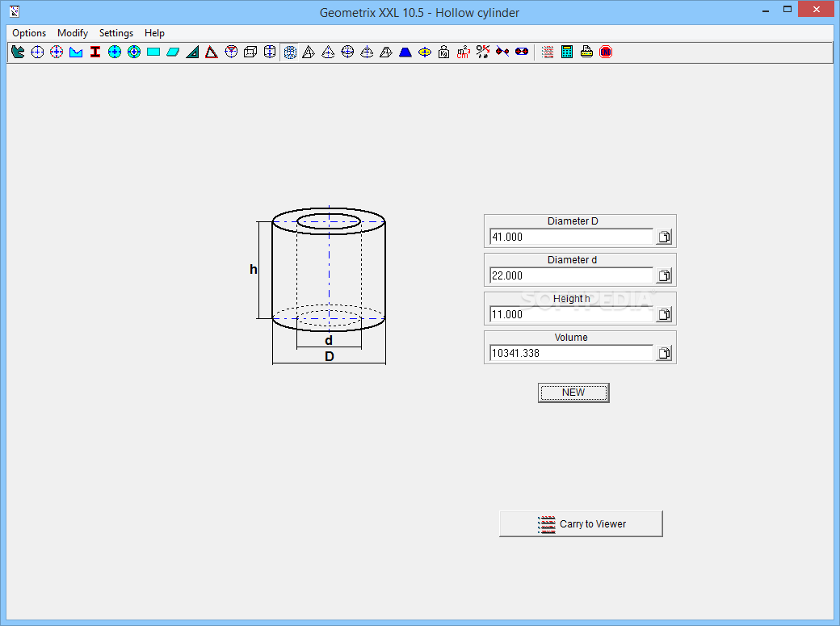Click the red END stop icon
840x626 pixels.
[x=606, y=52]
